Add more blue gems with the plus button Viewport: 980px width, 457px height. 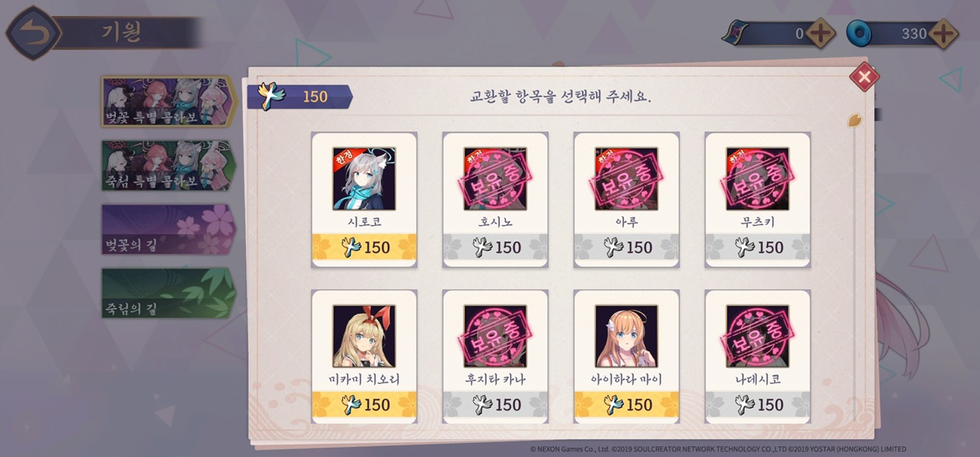pos(943,34)
